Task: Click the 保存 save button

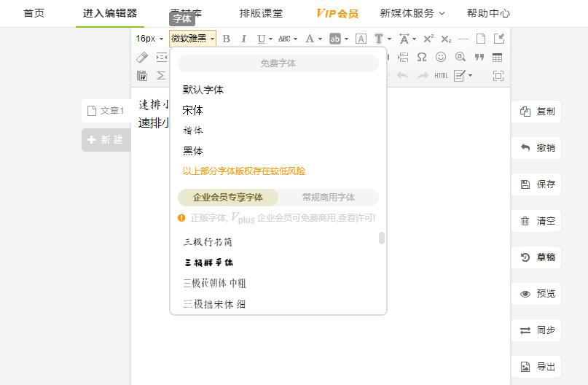Action: tap(536, 184)
